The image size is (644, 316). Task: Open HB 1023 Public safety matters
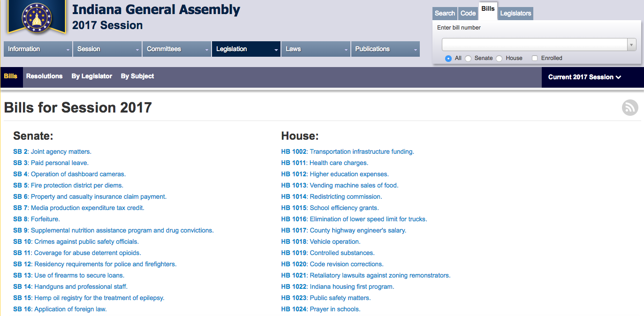click(x=326, y=298)
